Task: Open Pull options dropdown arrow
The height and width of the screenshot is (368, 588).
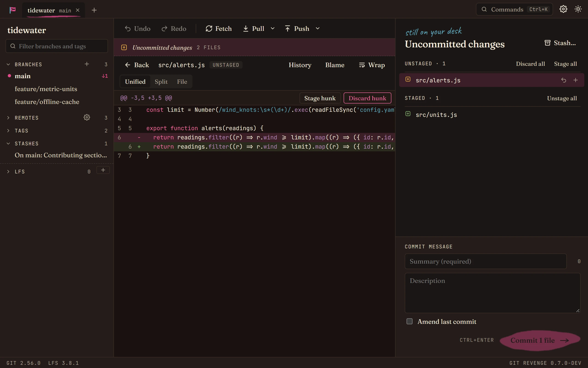Action: pos(273,29)
